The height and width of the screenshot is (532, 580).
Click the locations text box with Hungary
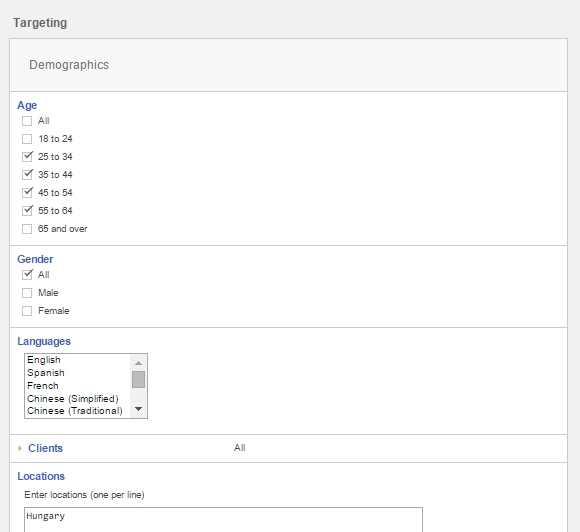coord(223,520)
